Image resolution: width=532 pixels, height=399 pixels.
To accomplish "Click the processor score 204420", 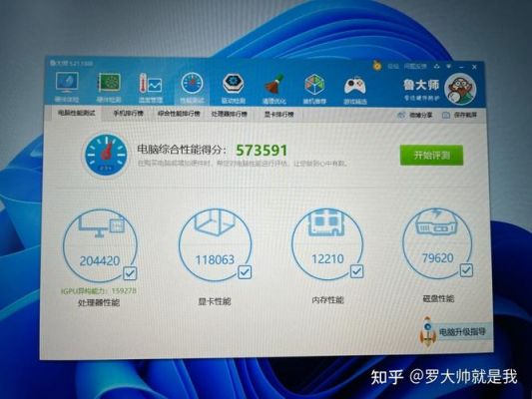I will click(x=100, y=260).
